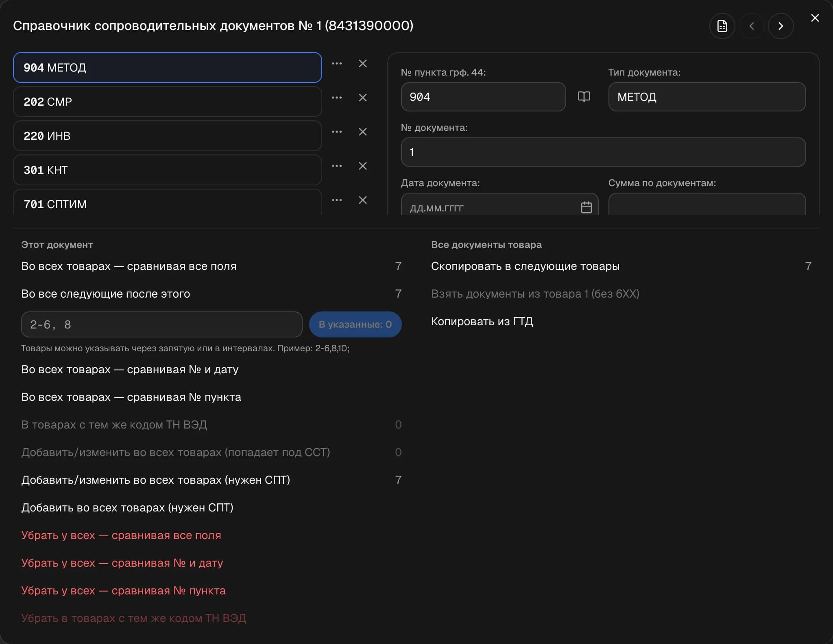Open more options for 701 СПТИМ row
Image resolution: width=833 pixels, height=644 pixels.
coord(337,200)
